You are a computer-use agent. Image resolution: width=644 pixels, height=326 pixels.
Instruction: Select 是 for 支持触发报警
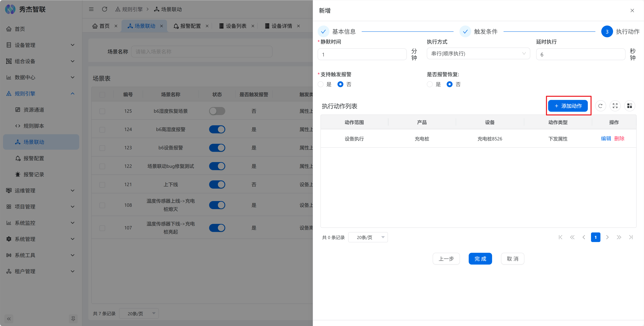coord(320,84)
